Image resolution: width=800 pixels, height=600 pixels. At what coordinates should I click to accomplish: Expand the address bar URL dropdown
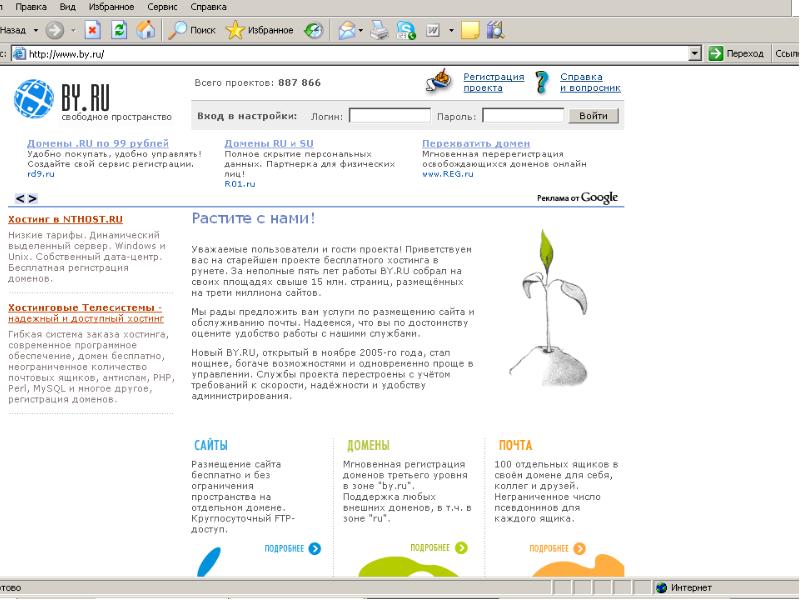695,53
